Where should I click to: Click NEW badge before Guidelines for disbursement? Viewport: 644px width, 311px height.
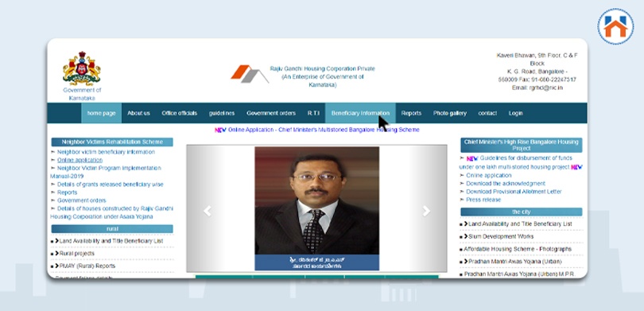click(x=472, y=158)
